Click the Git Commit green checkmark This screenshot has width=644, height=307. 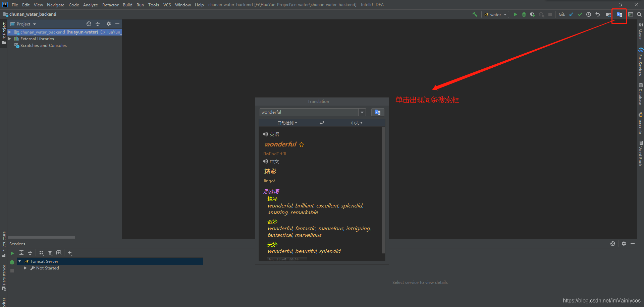pos(580,14)
